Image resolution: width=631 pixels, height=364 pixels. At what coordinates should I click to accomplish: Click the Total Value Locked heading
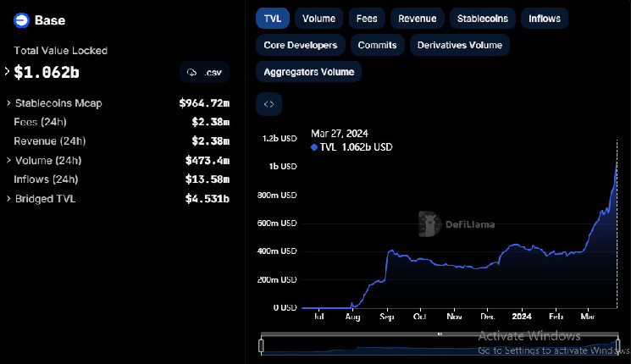[61, 51]
